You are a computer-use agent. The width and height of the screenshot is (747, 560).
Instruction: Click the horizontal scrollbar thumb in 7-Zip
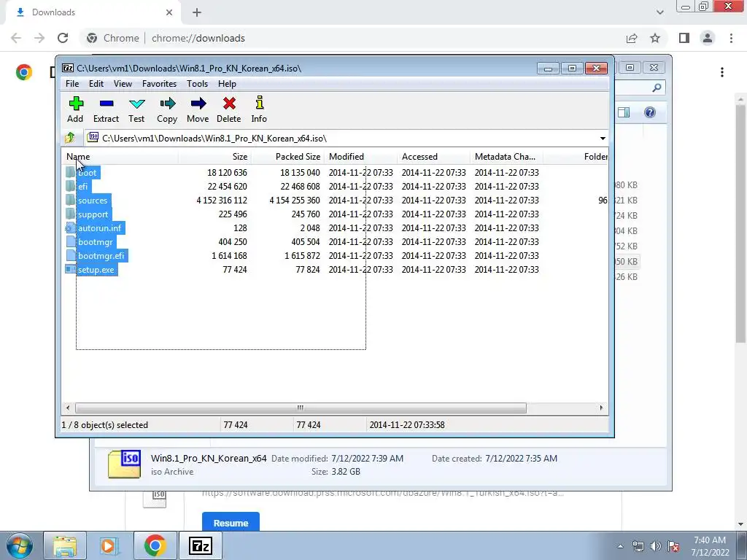301,408
